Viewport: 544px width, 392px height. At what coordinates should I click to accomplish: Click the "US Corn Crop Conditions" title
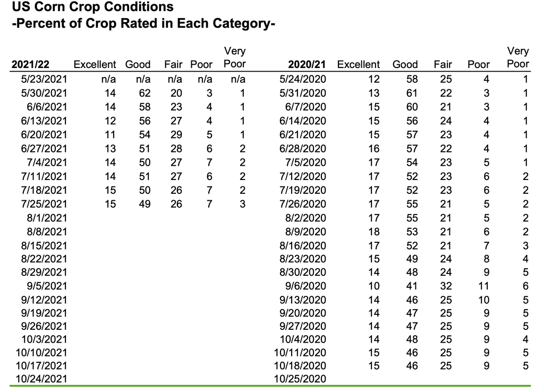click(93, 7)
